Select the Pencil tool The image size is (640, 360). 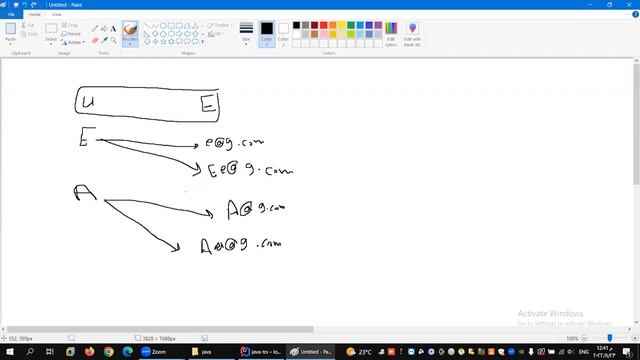click(95, 29)
